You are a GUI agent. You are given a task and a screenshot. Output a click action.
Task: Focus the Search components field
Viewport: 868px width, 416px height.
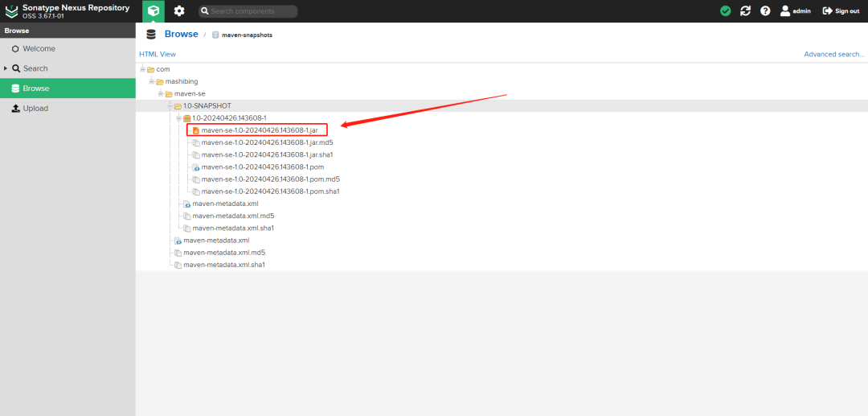pyautogui.click(x=248, y=11)
